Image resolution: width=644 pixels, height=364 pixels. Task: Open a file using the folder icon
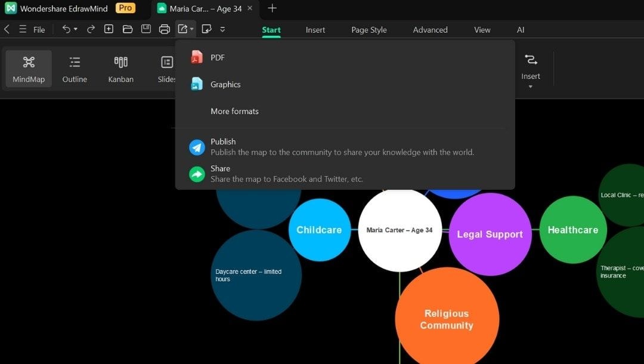pos(128,29)
